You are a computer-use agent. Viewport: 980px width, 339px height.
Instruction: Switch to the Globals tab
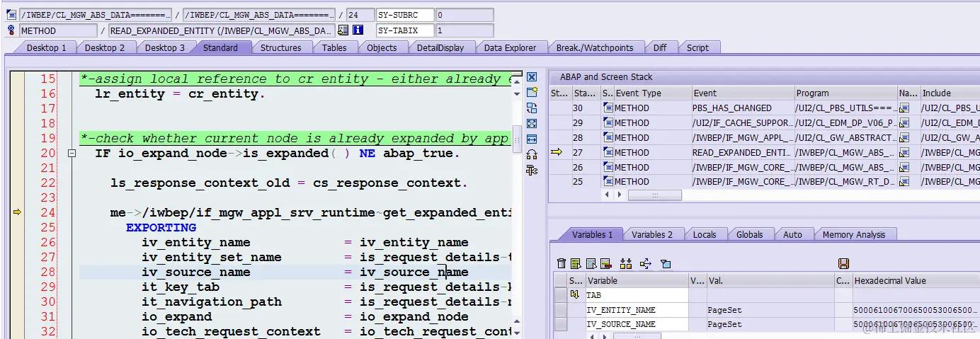[x=750, y=234]
